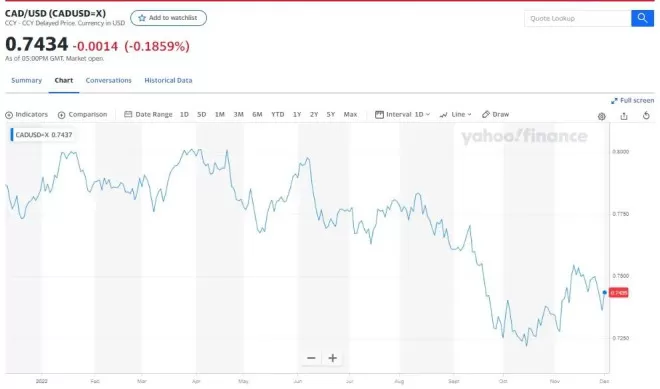Select the Draw pencil tool
The image size is (660, 389).
click(x=495, y=114)
